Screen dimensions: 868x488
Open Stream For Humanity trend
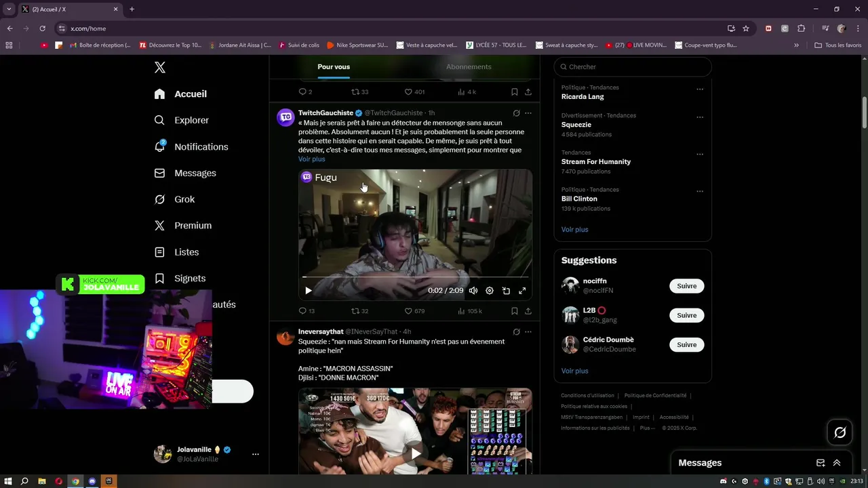(x=596, y=162)
